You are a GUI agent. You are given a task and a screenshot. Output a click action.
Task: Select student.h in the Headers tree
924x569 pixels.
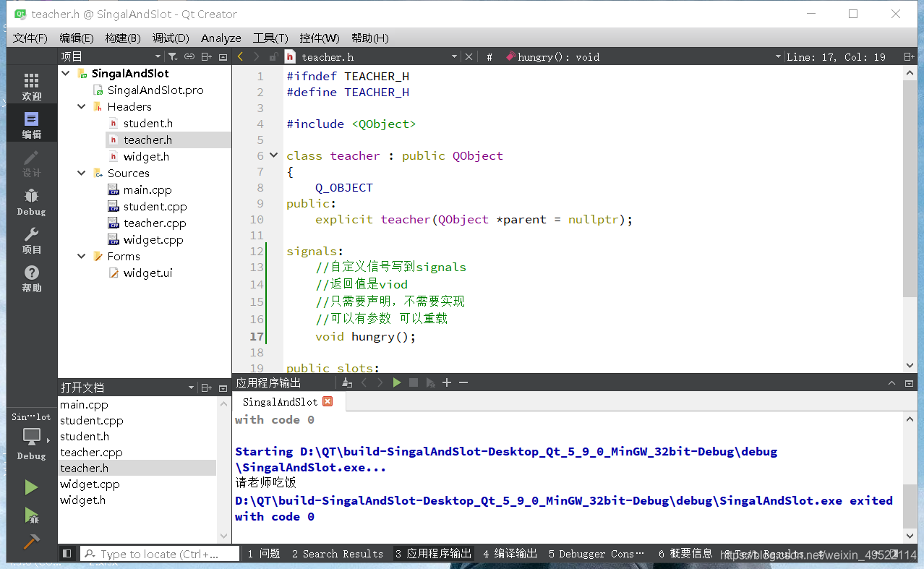click(147, 123)
